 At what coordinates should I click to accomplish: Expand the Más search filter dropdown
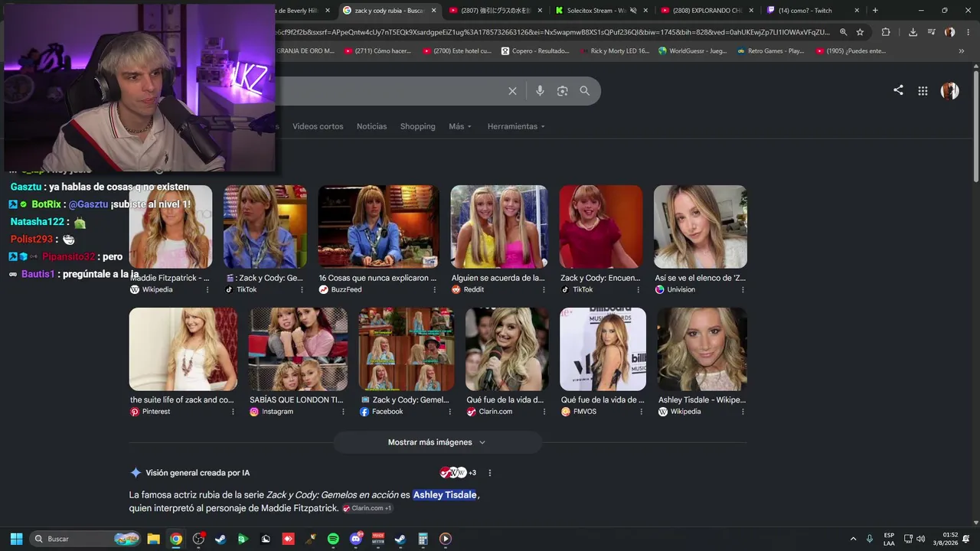(x=460, y=126)
